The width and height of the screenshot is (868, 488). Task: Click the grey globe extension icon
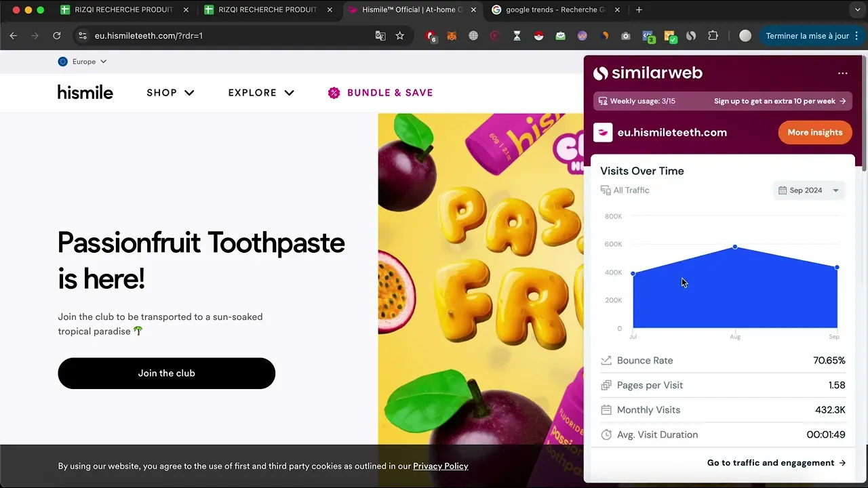[473, 36]
